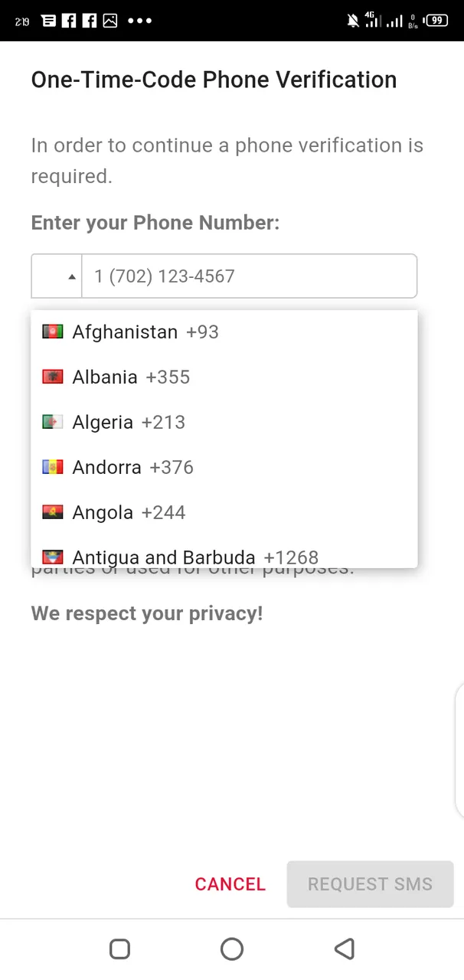This screenshot has width=464, height=980.
Task: Tap the Algeria flag icon
Action: click(x=52, y=422)
